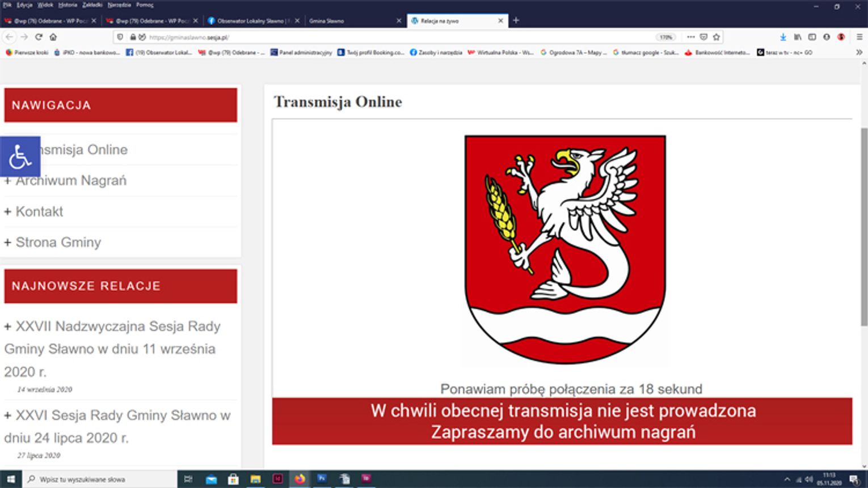Open the Zakładki menu
The width and height of the screenshot is (868, 488).
pos(92,5)
